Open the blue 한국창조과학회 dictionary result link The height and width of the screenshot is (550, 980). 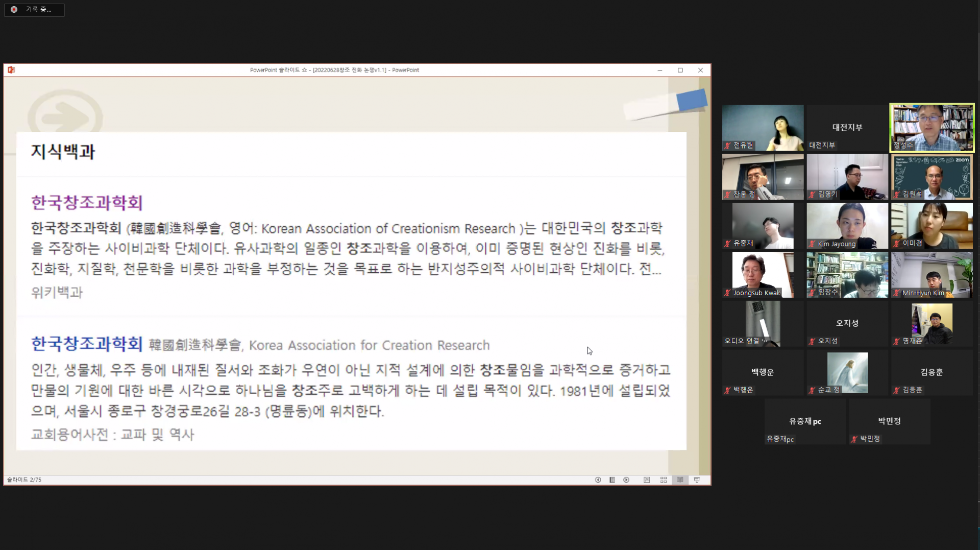pos(87,344)
